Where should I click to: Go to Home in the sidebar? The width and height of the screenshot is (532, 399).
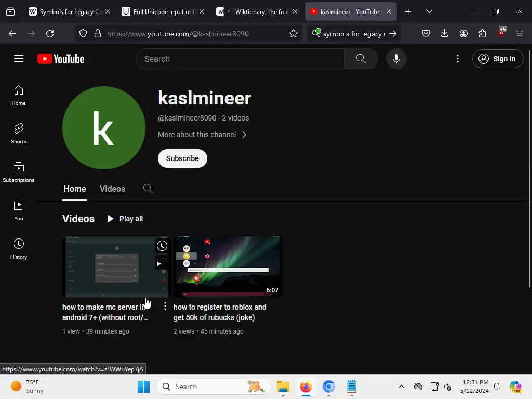pyautogui.click(x=19, y=96)
